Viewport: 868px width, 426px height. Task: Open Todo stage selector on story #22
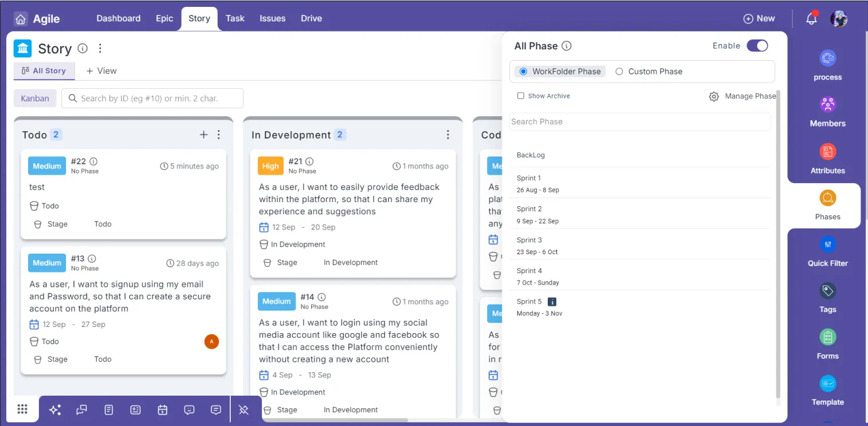coord(103,224)
